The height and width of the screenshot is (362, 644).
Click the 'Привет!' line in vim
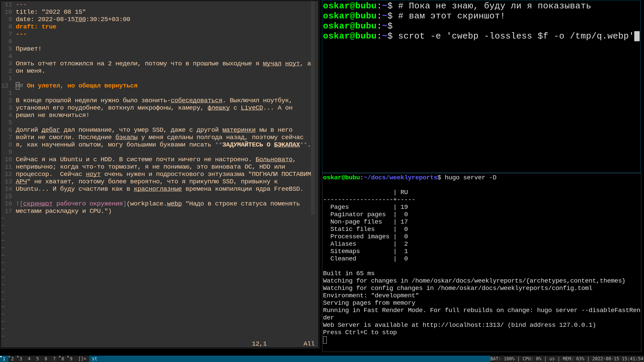point(29,49)
